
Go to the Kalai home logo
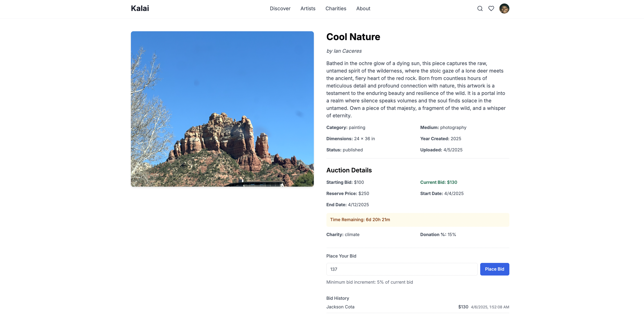(140, 8)
